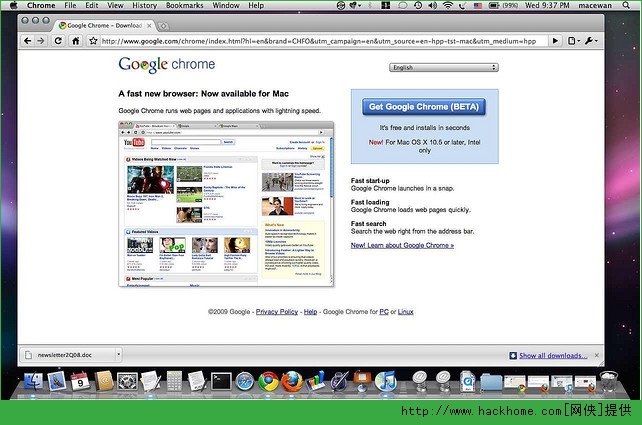Open the Privacy Policy link
The image size is (642, 425).
277,312
